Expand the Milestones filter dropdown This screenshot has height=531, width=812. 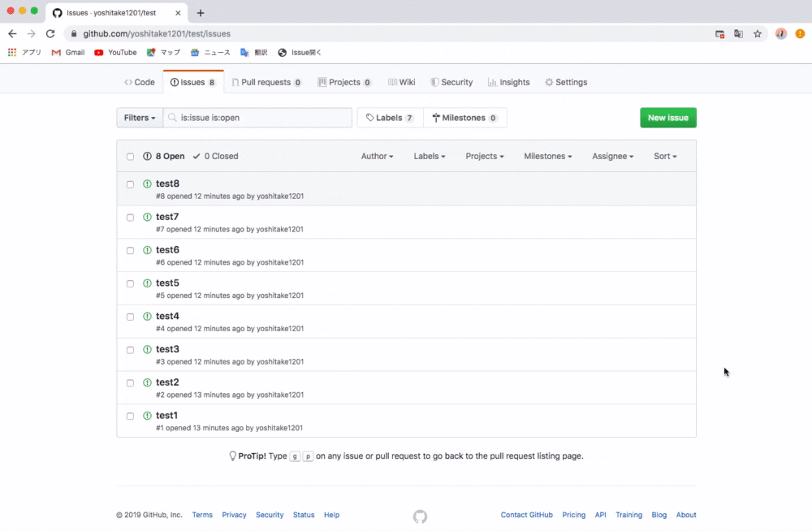pyautogui.click(x=548, y=156)
